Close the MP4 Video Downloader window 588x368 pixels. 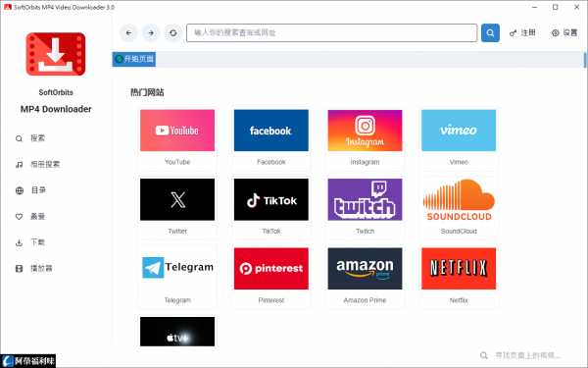tap(577, 7)
